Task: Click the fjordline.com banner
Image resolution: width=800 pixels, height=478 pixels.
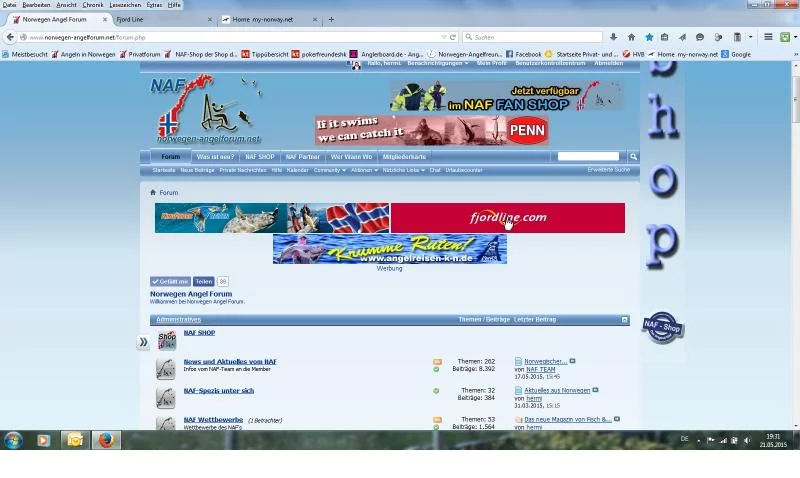Action: [508, 218]
